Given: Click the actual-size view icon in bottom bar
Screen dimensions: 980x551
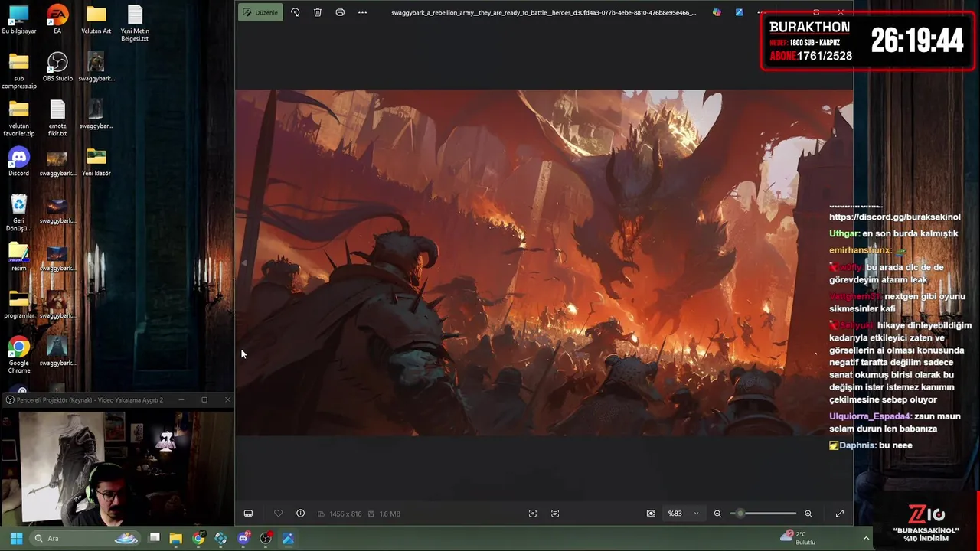Looking at the screenshot, I should [555, 514].
